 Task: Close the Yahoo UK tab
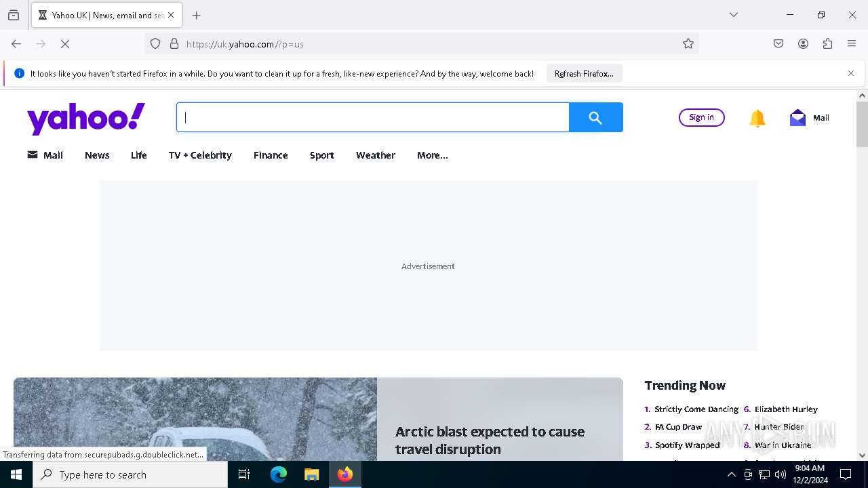[x=171, y=15]
